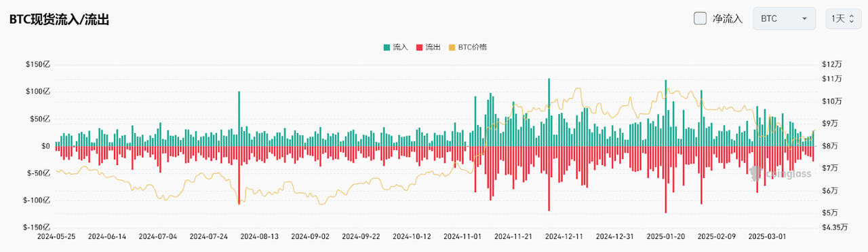Enable the 净流入 checkbox

coord(701,18)
